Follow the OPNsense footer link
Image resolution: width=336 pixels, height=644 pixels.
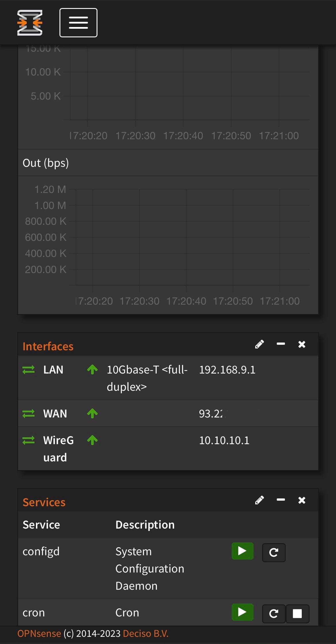tap(39, 633)
